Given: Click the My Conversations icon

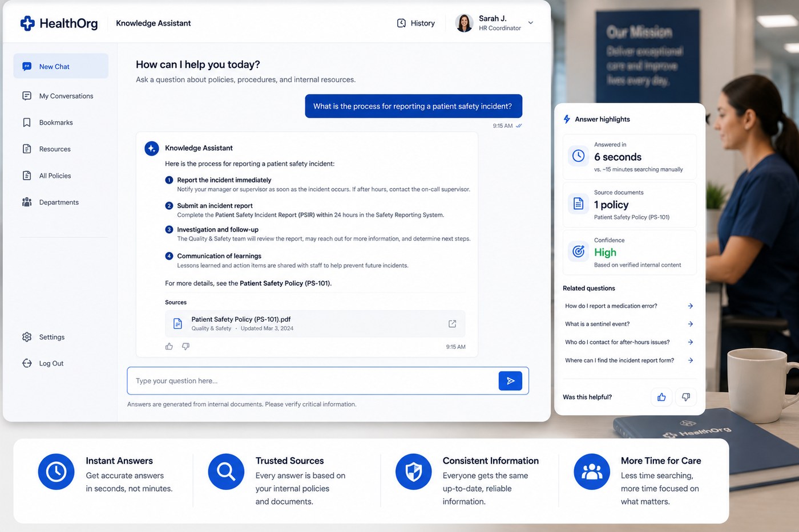Looking at the screenshot, I should click(27, 96).
